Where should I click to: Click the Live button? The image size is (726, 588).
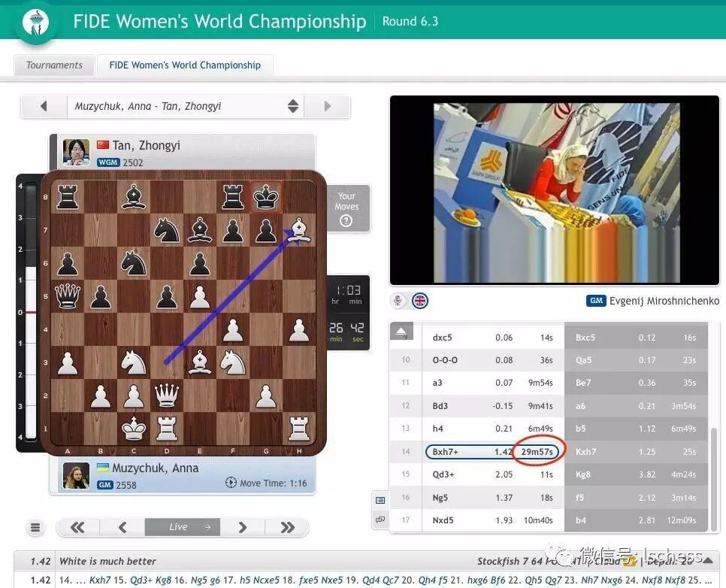click(x=183, y=527)
